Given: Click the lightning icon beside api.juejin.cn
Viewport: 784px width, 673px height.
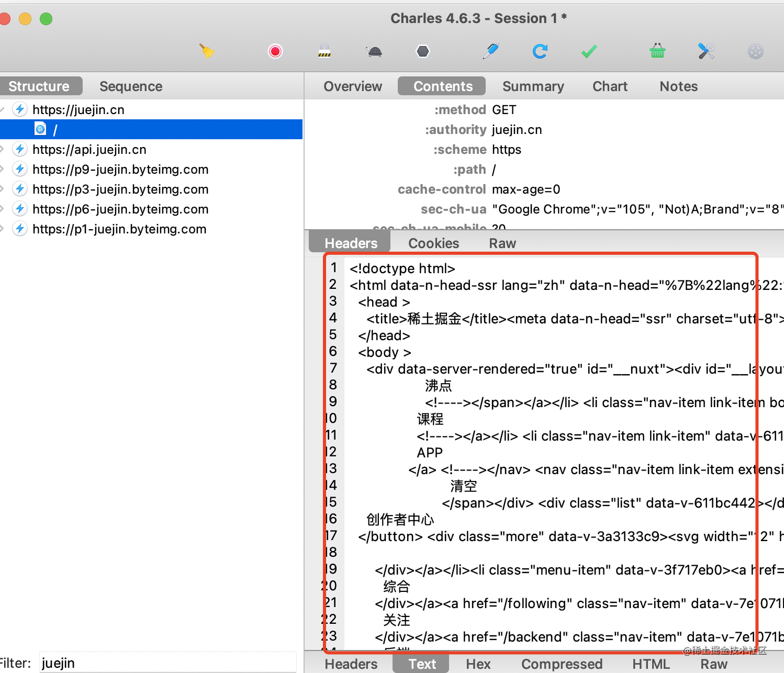Looking at the screenshot, I should coord(20,149).
